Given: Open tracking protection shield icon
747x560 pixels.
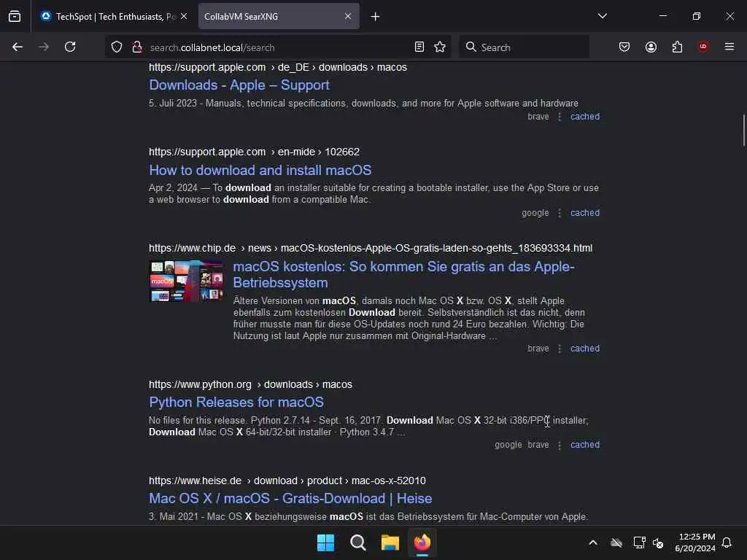Looking at the screenshot, I should 117,47.
